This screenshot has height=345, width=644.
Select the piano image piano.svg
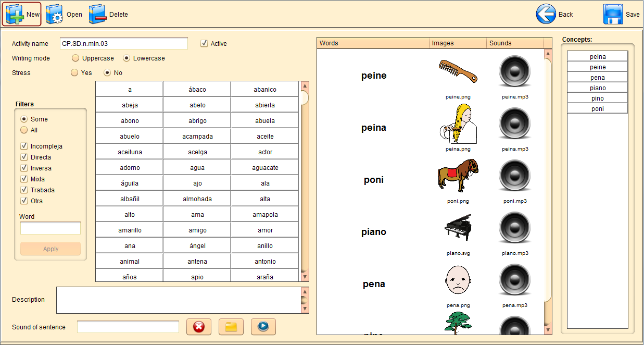(458, 228)
